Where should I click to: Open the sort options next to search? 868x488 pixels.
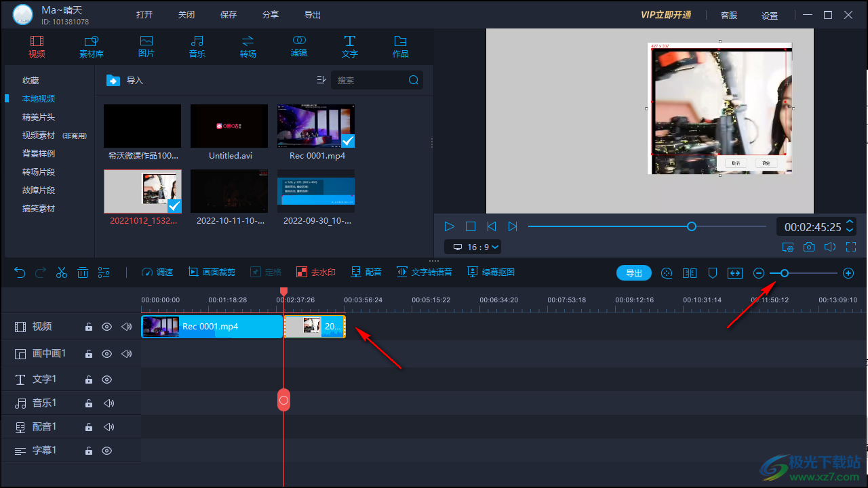pyautogui.click(x=321, y=80)
